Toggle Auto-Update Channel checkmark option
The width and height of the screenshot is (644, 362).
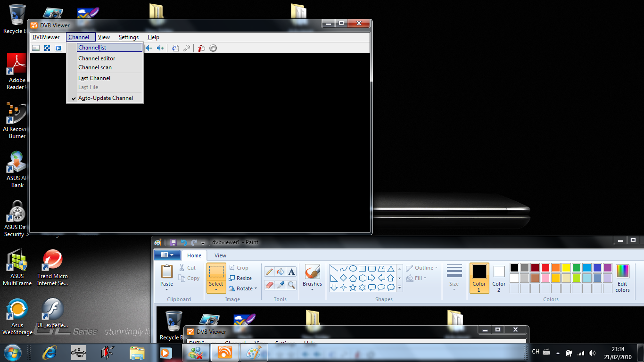pos(105,98)
